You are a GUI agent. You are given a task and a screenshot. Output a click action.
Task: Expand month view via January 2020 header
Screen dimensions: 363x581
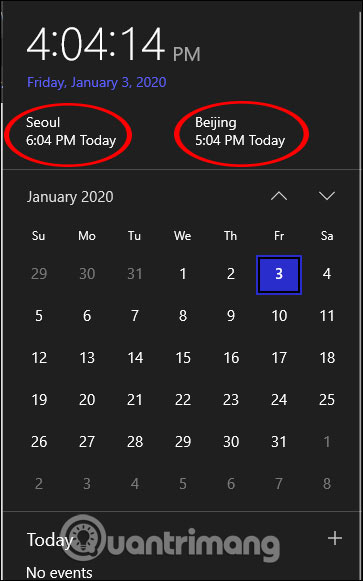click(70, 197)
